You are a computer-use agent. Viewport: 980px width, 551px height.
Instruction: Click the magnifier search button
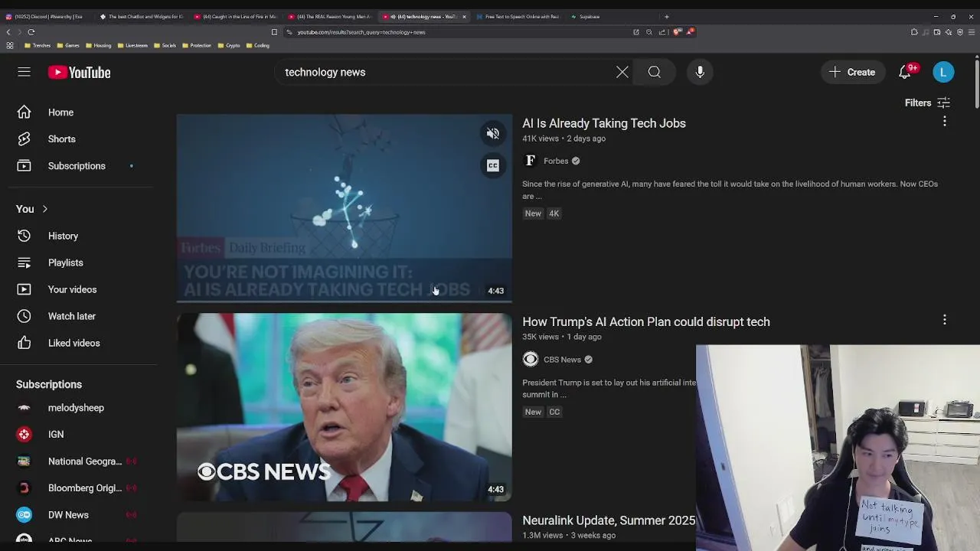655,72
